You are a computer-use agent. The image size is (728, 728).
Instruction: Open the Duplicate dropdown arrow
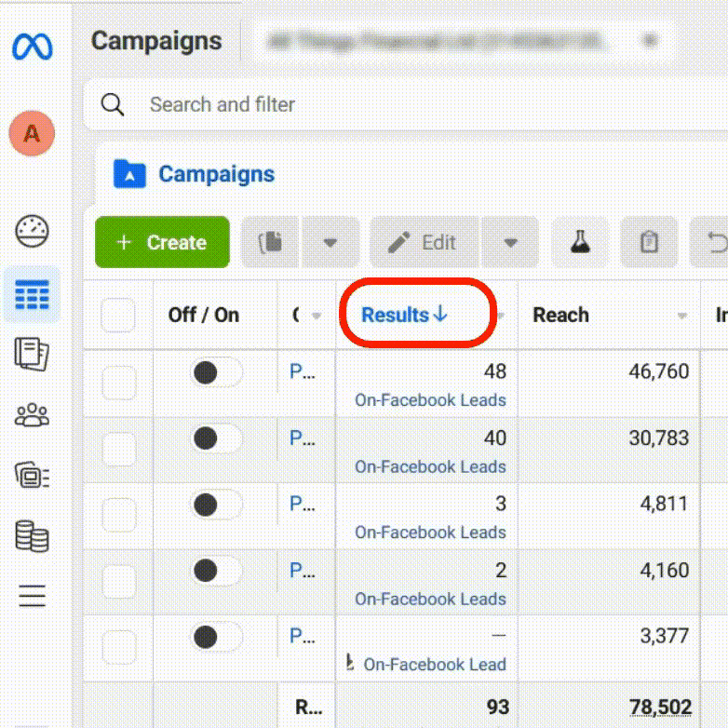point(330,242)
